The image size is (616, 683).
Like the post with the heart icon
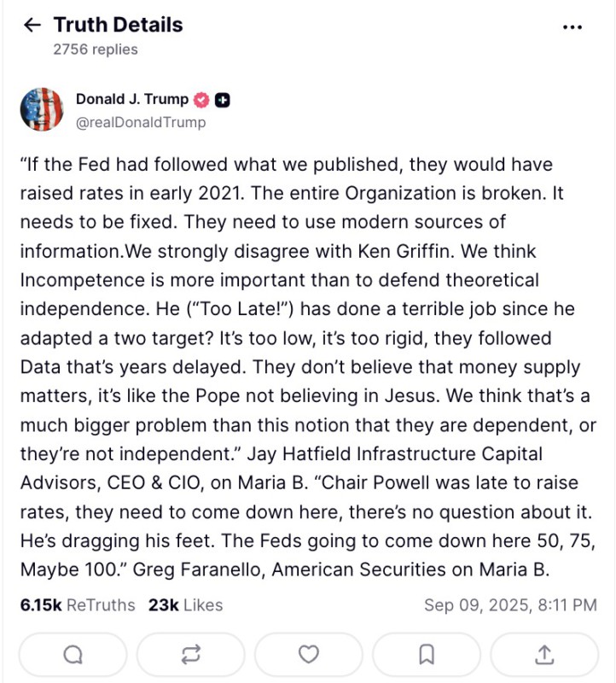(309, 655)
